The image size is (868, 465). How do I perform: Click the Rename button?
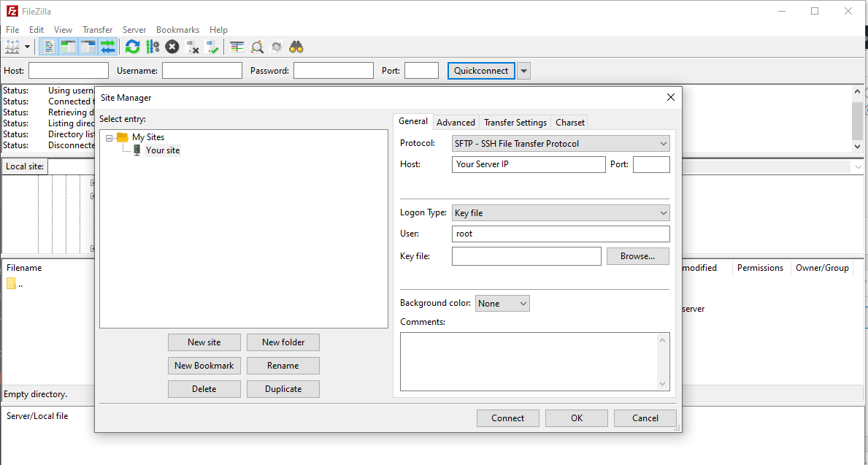point(283,365)
